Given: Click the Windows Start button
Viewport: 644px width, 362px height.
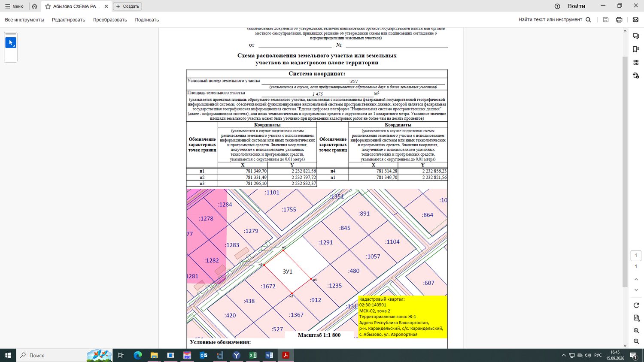Looking at the screenshot, I should (x=8, y=355).
